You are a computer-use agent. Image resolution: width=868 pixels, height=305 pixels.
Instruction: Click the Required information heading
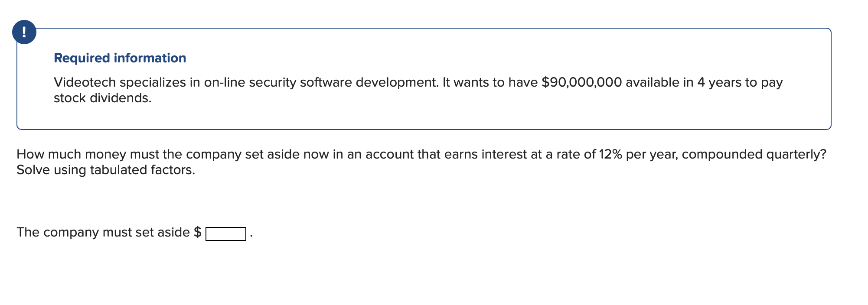[120, 58]
